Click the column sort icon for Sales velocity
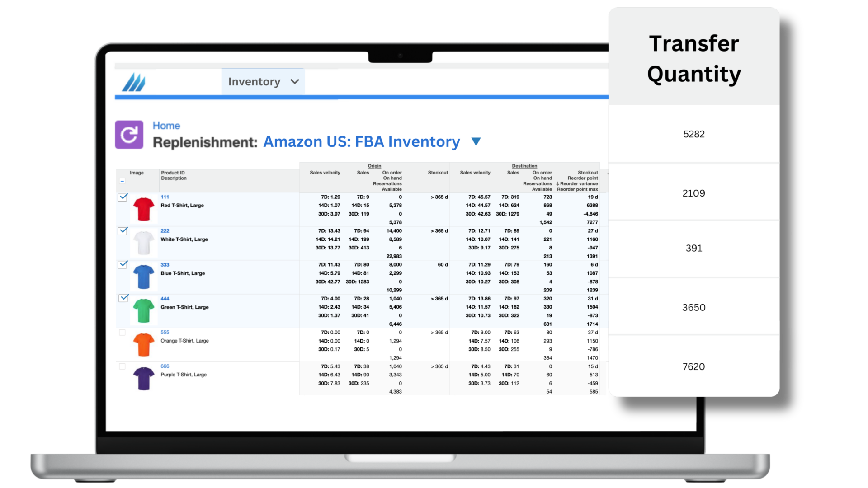This screenshot has height=488, width=868. tap(325, 172)
